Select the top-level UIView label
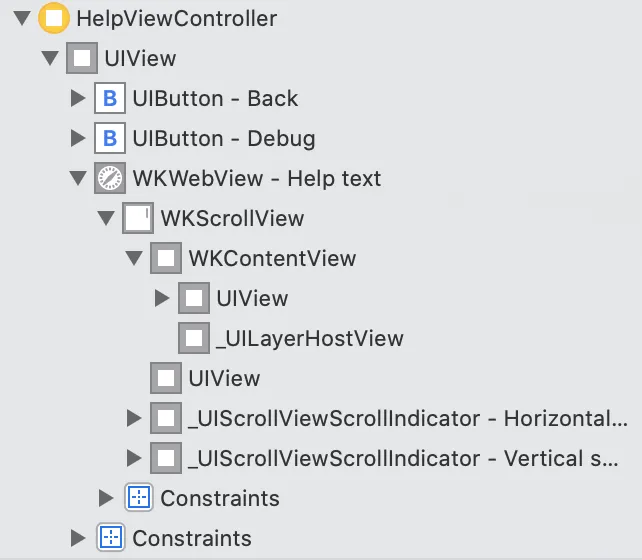Viewport: 642px width, 560px height. pyautogui.click(x=140, y=59)
